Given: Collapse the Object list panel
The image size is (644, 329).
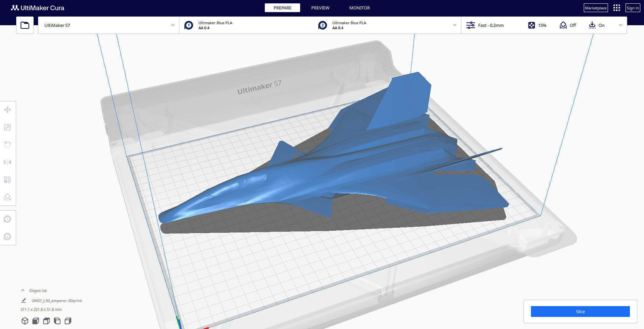Looking at the screenshot, I should click(23, 291).
